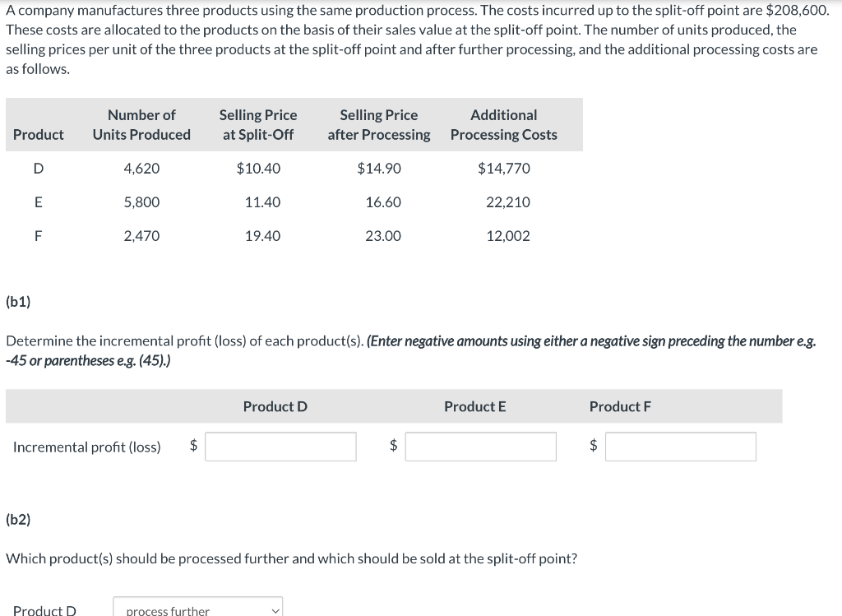Click the dollar sign beside Product F field
Image resolution: width=842 pixels, height=616 pixels.
click(x=593, y=447)
